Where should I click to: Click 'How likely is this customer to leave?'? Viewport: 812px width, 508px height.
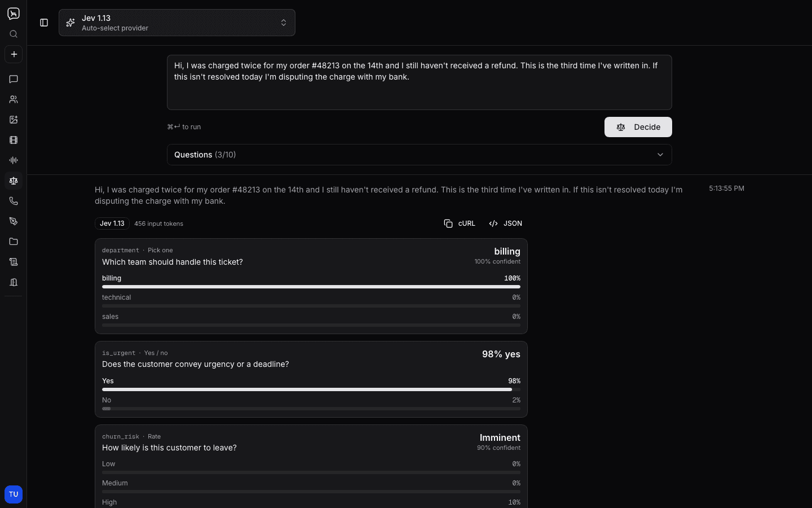pyautogui.click(x=169, y=448)
